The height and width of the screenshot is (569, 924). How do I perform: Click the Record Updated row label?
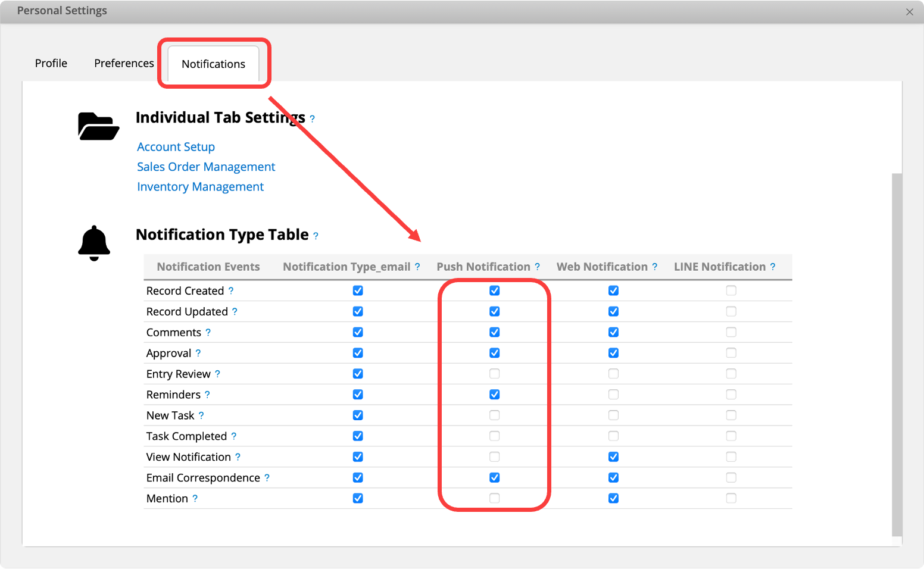point(187,311)
